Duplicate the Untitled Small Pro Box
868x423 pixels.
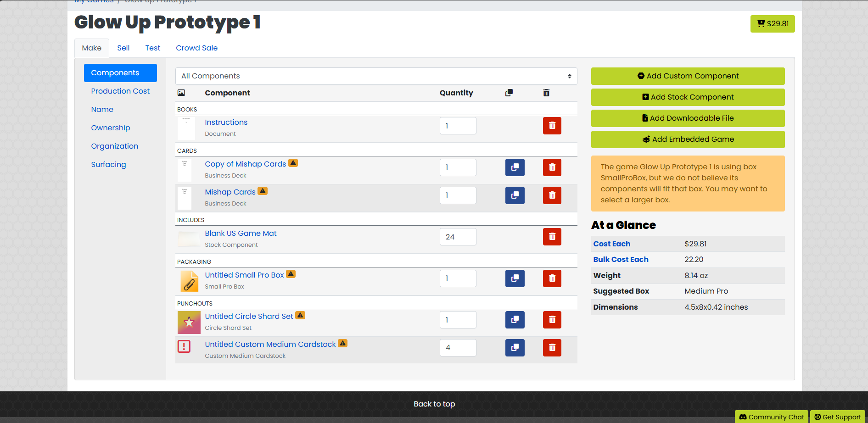pyautogui.click(x=515, y=278)
